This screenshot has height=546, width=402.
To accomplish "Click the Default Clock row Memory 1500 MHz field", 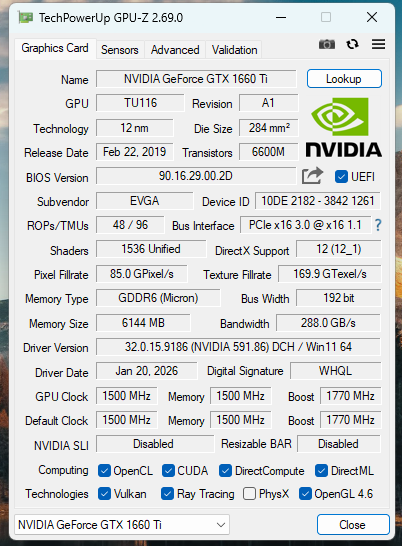I will pyautogui.click(x=240, y=420).
